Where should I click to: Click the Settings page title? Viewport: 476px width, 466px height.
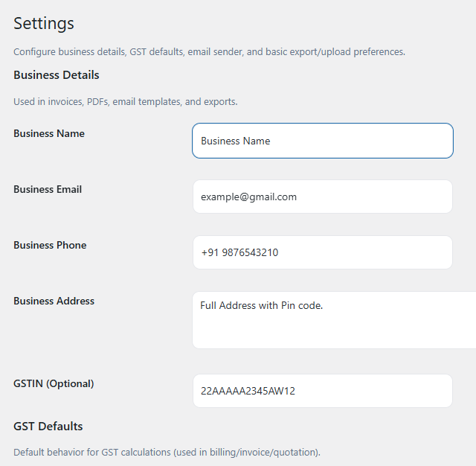(x=44, y=23)
